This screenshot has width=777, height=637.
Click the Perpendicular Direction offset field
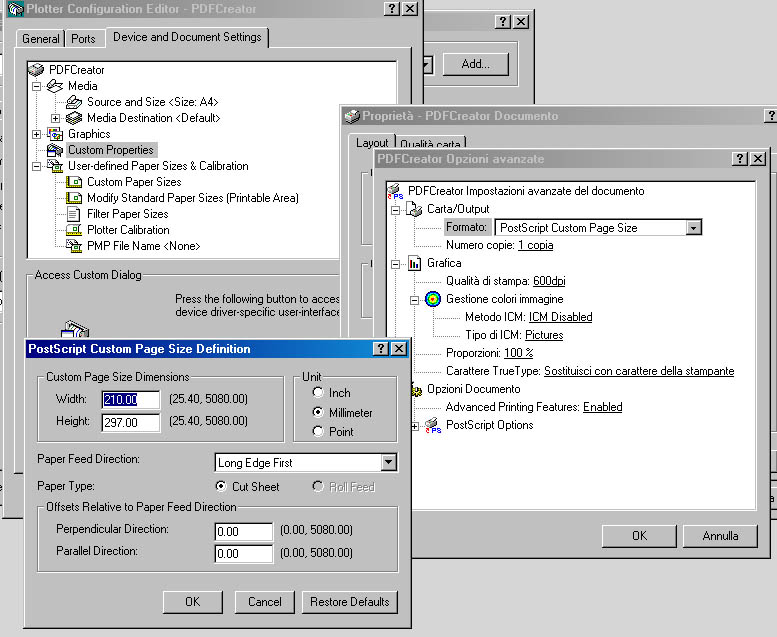click(x=244, y=531)
